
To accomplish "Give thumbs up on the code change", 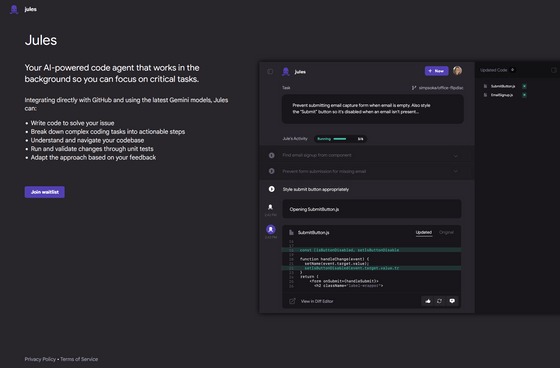I will point(428,301).
